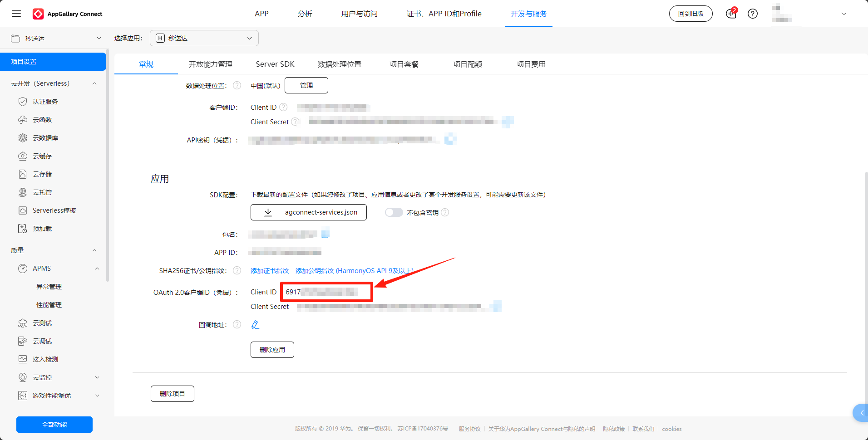Image resolution: width=868 pixels, height=440 pixels.
Task: Open 服务协议 footer link
Action: click(469, 429)
